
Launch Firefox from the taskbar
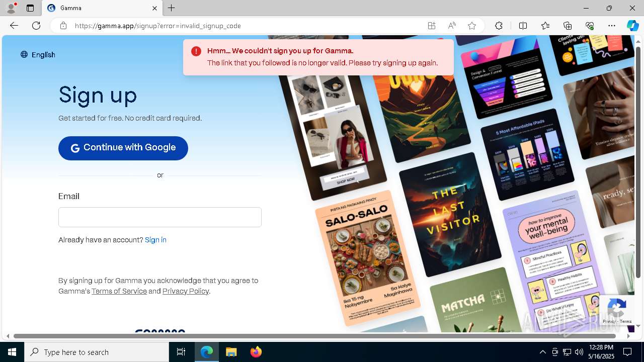tap(256, 352)
